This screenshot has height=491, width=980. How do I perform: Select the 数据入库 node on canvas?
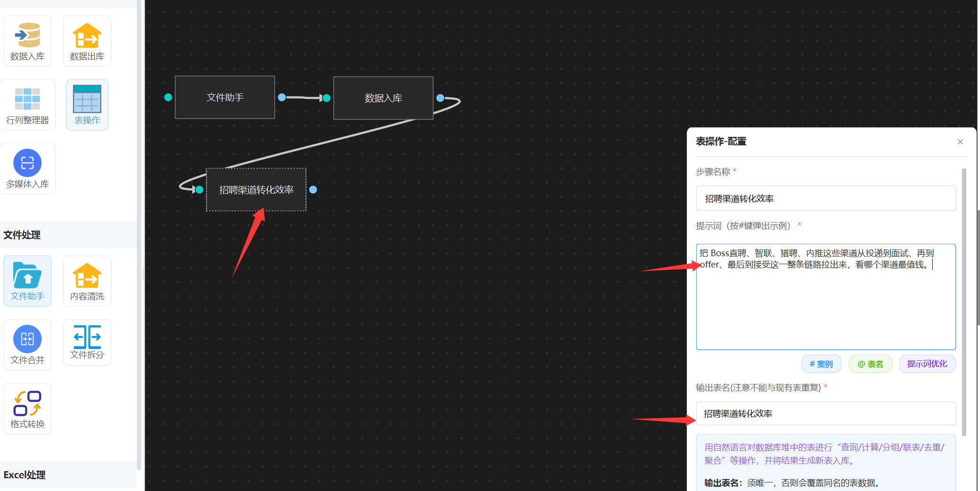pos(383,98)
